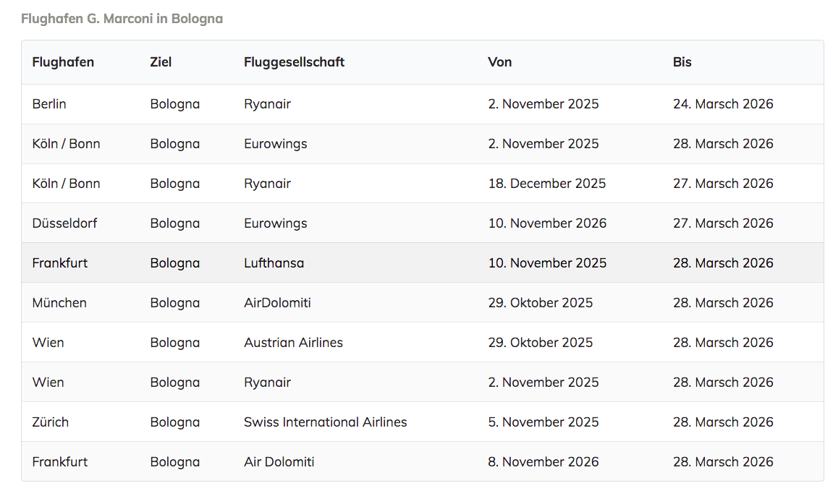This screenshot has height=504, width=833.
Task: Click the Flughafen G. Marconi in Bologna heading
Action: [122, 19]
